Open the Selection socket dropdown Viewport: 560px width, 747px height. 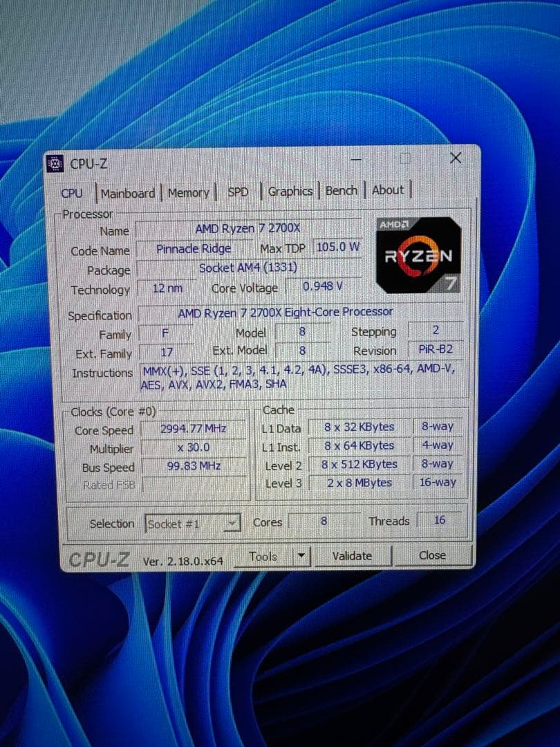(231, 524)
